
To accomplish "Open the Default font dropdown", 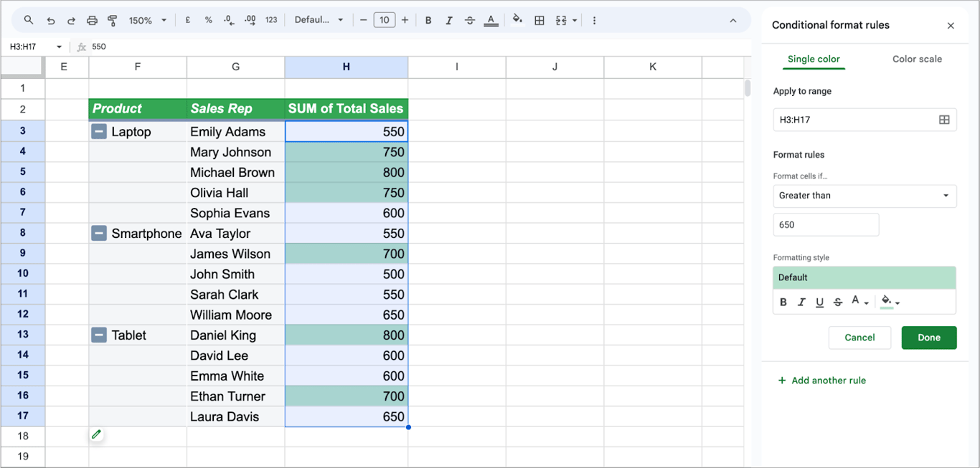I will (319, 20).
